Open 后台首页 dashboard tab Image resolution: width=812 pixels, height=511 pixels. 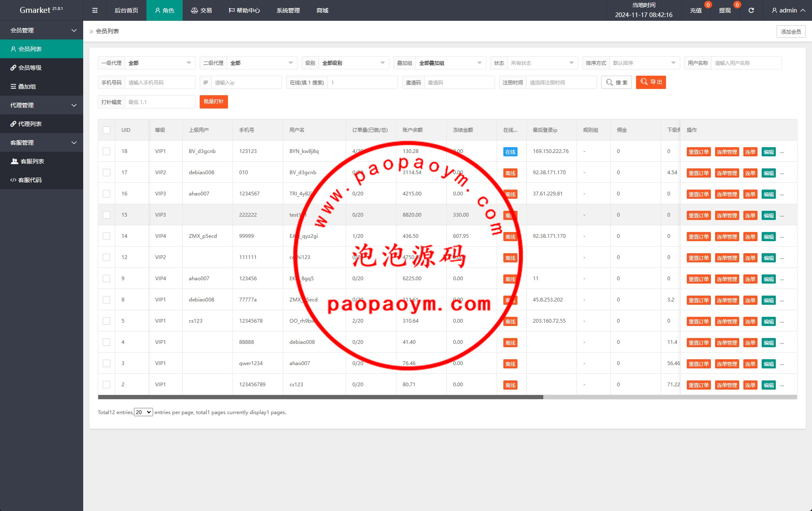[126, 10]
